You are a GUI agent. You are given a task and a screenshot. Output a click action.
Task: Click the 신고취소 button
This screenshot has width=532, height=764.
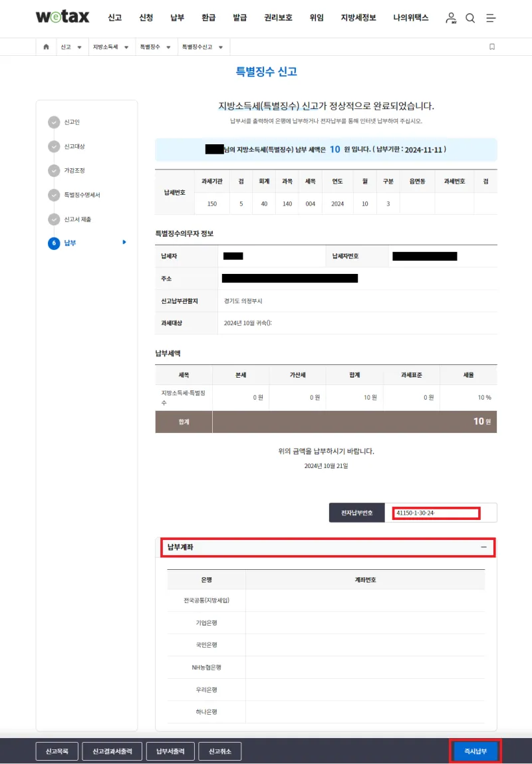219,751
